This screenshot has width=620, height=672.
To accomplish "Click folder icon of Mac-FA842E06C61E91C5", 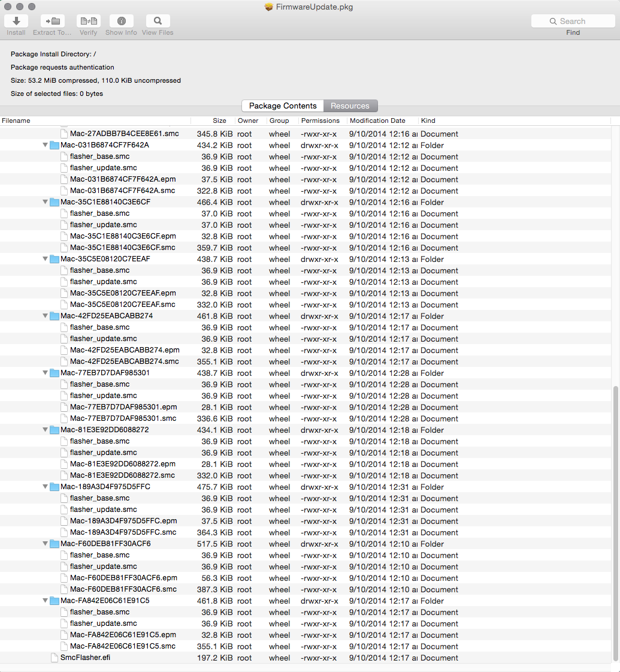I will (x=55, y=601).
